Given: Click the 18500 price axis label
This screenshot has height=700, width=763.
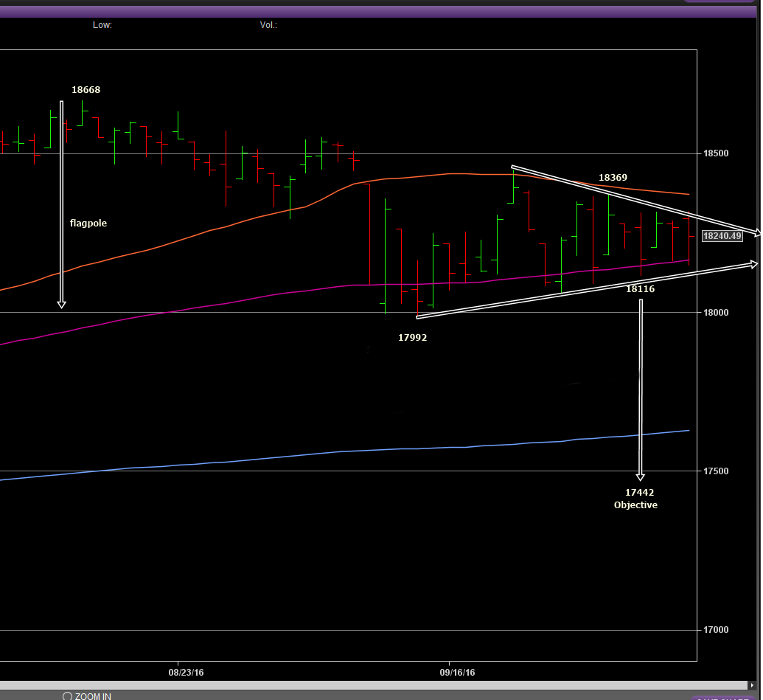Looking at the screenshot, I should pos(716,153).
